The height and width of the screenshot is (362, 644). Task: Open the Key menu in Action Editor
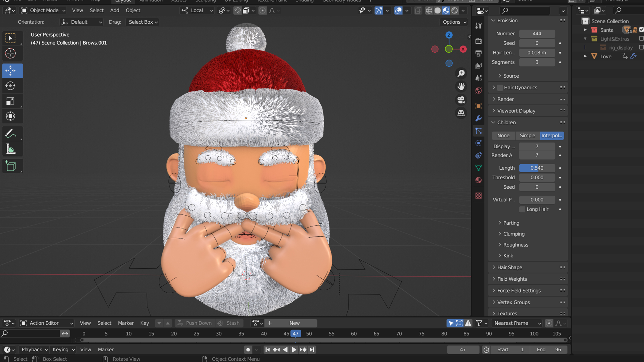click(x=145, y=323)
